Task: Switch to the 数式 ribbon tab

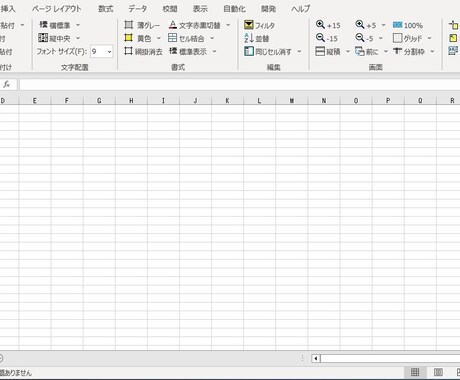Action: pos(106,9)
